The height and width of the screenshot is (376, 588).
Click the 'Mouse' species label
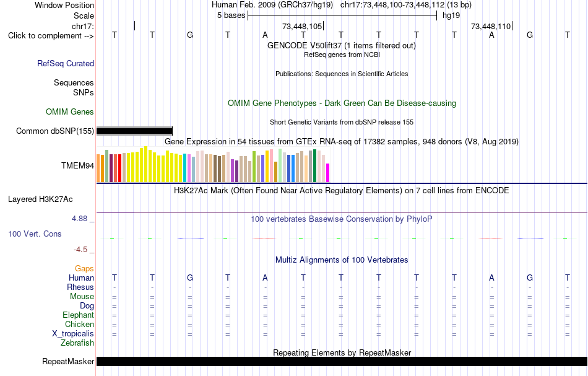tap(82, 297)
